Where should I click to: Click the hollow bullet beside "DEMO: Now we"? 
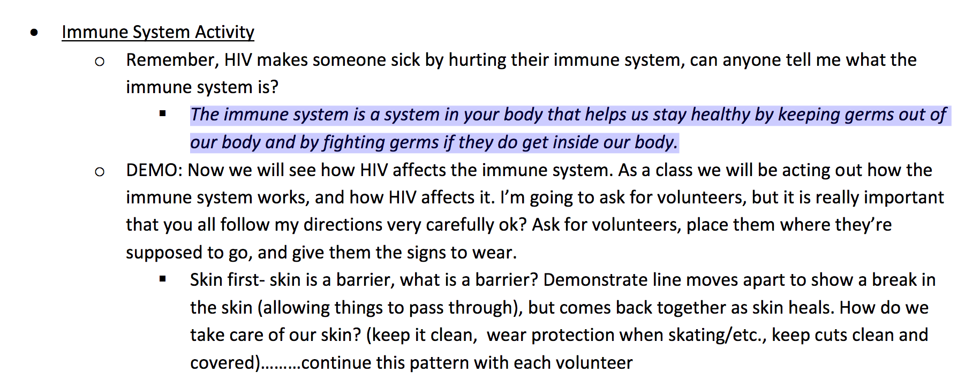pos(100,172)
